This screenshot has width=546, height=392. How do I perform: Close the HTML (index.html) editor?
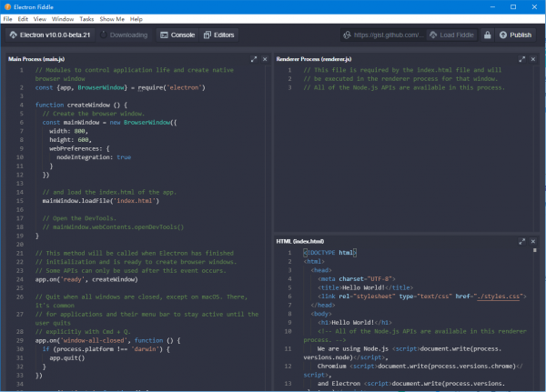532,241
